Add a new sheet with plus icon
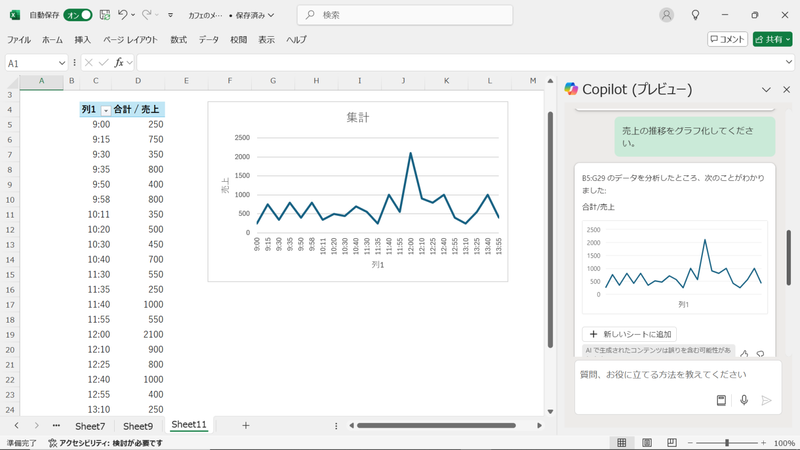The height and width of the screenshot is (450, 800). (246, 425)
